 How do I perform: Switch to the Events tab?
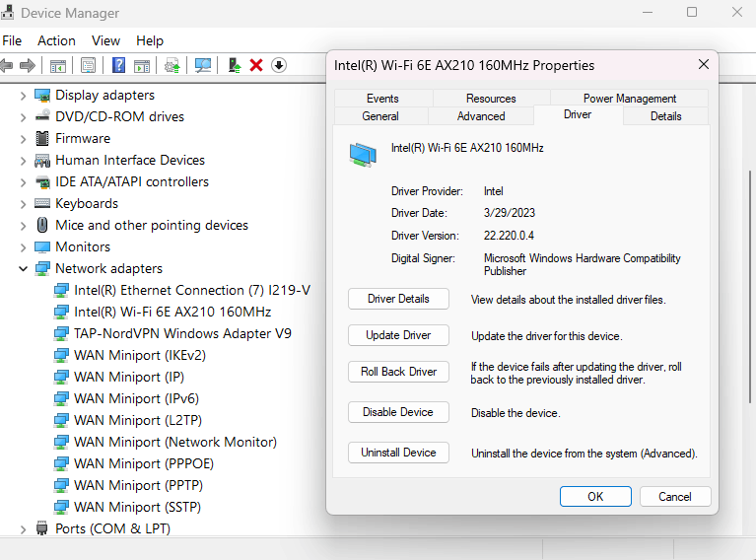[x=382, y=99]
